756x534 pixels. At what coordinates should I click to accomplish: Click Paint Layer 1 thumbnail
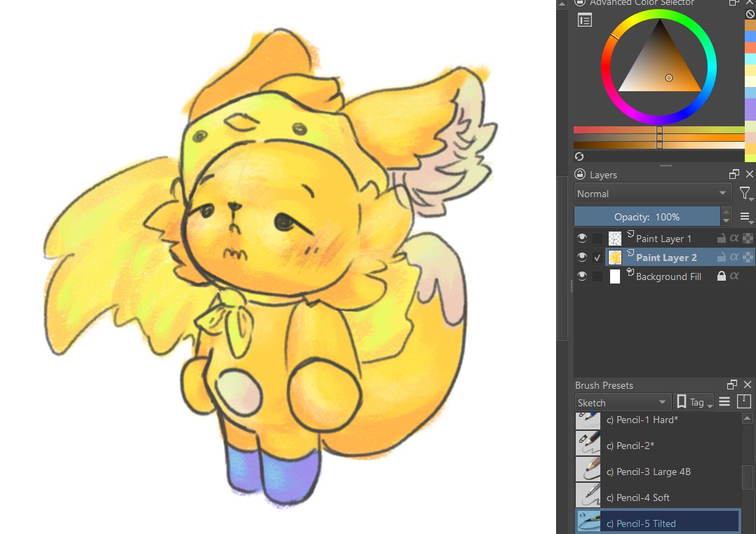[x=615, y=239]
